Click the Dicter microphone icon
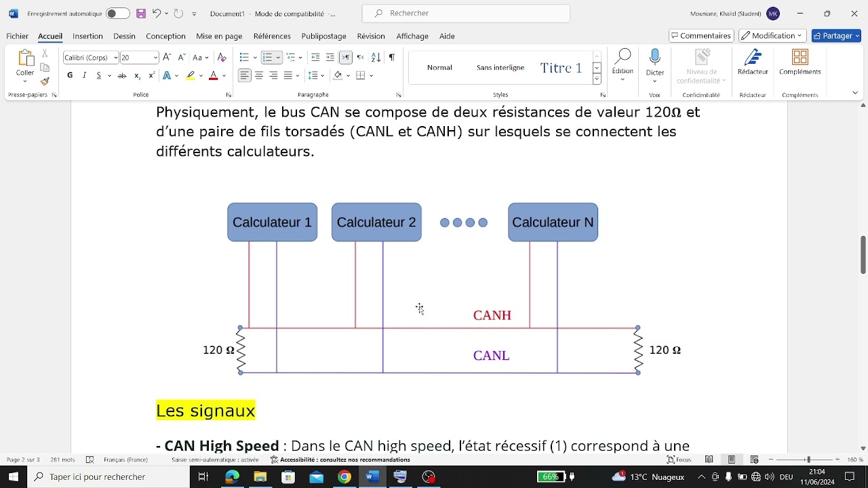The height and width of the screenshot is (488, 868). [655, 58]
